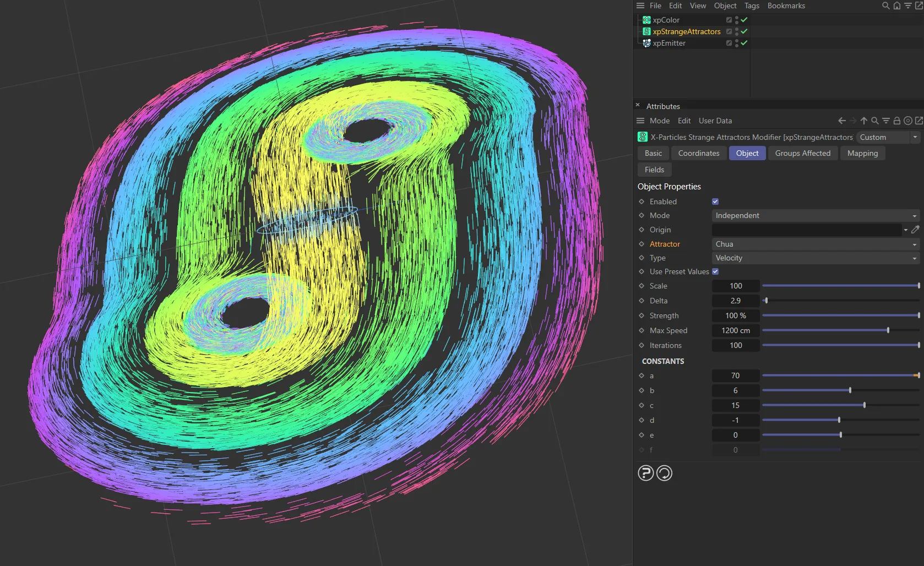Switch to the Groups Affected tab
The image size is (924, 566).
pyautogui.click(x=802, y=153)
